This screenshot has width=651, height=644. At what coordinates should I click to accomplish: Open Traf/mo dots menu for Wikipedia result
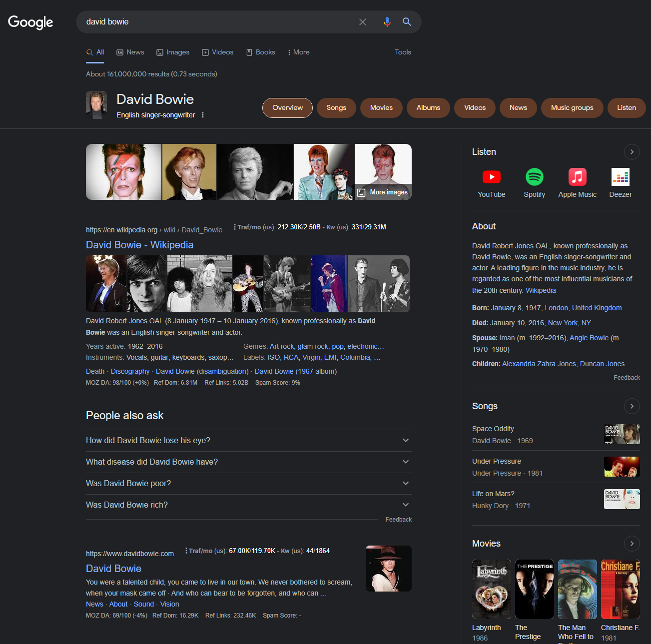[x=235, y=227]
